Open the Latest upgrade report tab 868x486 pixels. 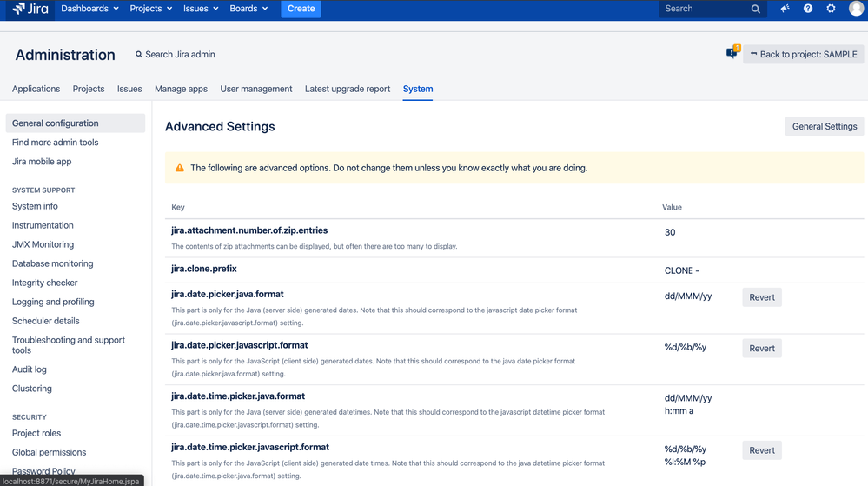pos(348,89)
